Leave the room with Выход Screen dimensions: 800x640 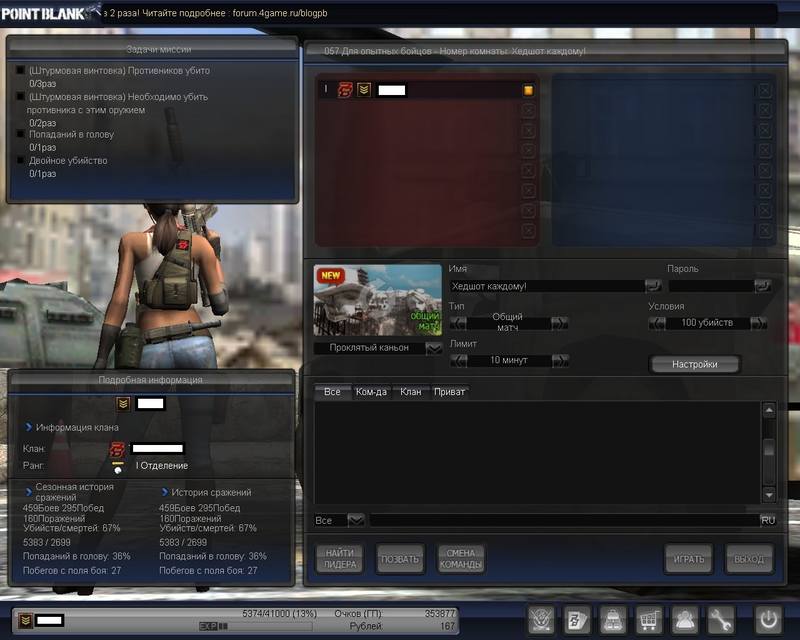[749, 558]
